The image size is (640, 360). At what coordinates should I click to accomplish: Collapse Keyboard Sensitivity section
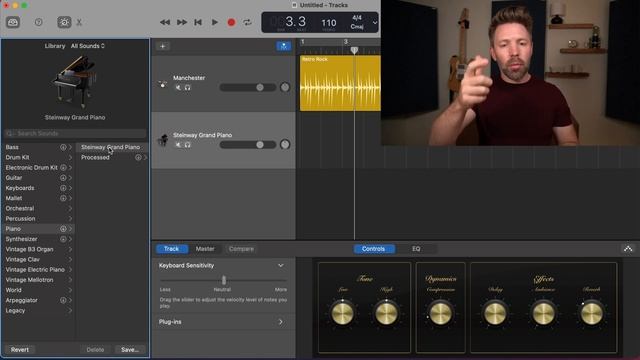pos(280,265)
